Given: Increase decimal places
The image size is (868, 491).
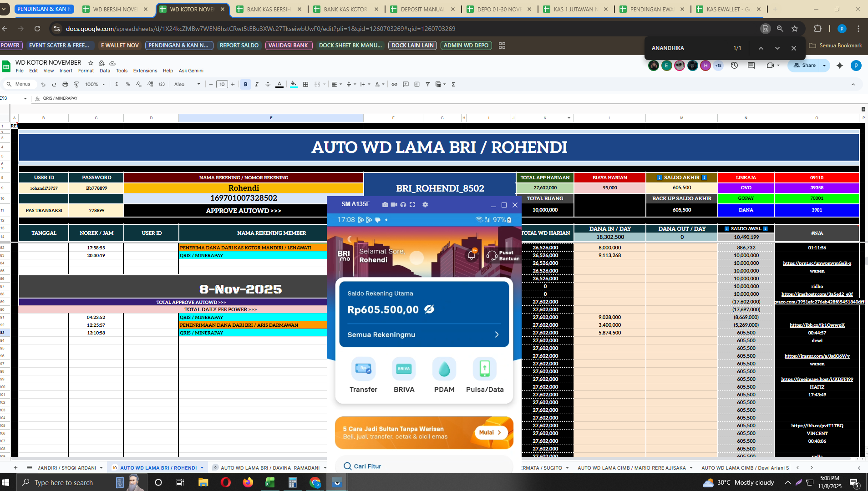Looking at the screenshot, I should click(x=150, y=84).
